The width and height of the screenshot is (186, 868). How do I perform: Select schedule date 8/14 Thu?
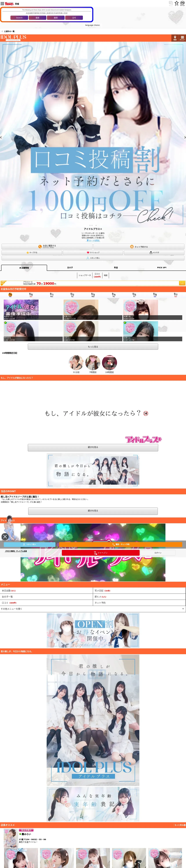pos(114,295)
